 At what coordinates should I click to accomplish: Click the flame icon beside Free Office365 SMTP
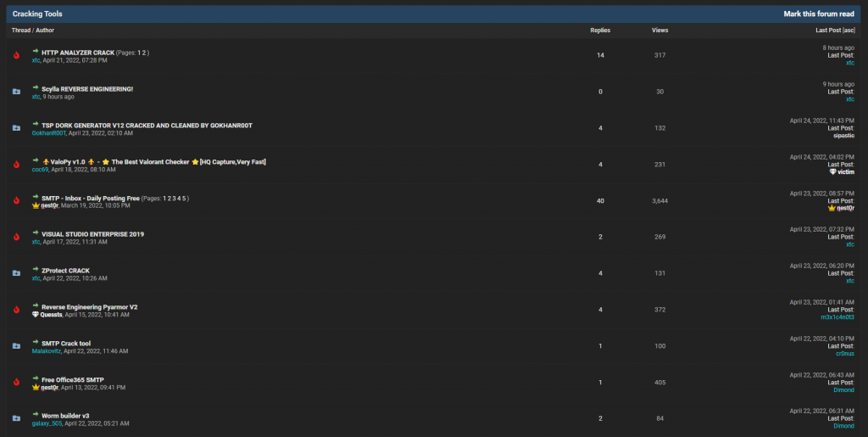click(x=16, y=382)
